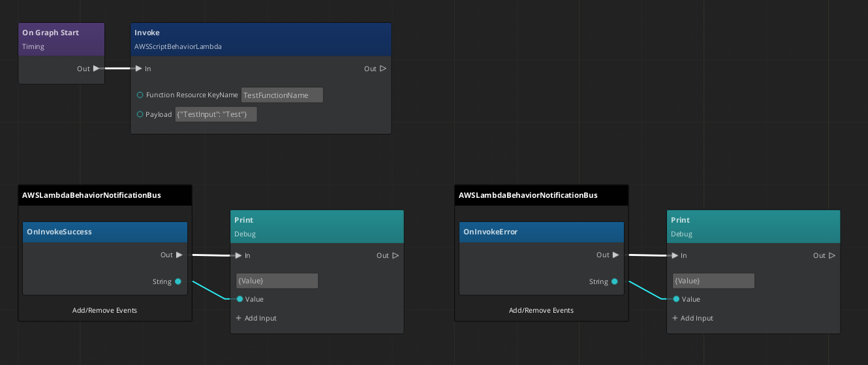Click Value pin on Print wired to OnInvokeSuccess
Screen dimensions: 868x365
[x=240, y=299]
